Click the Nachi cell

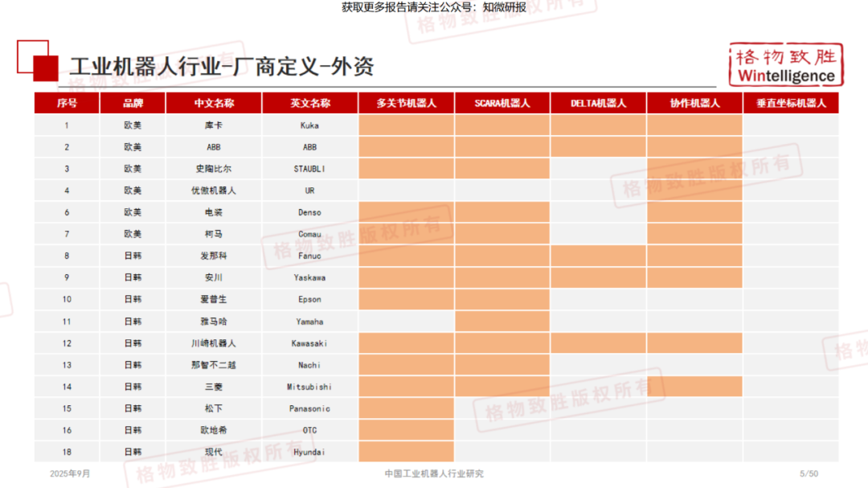click(x=310, y=365)
